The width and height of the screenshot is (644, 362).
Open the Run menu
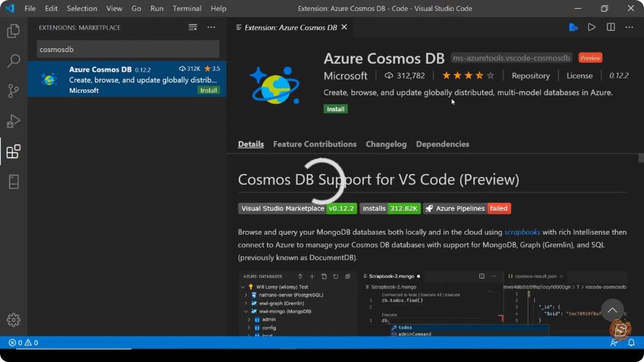point(157,8)
